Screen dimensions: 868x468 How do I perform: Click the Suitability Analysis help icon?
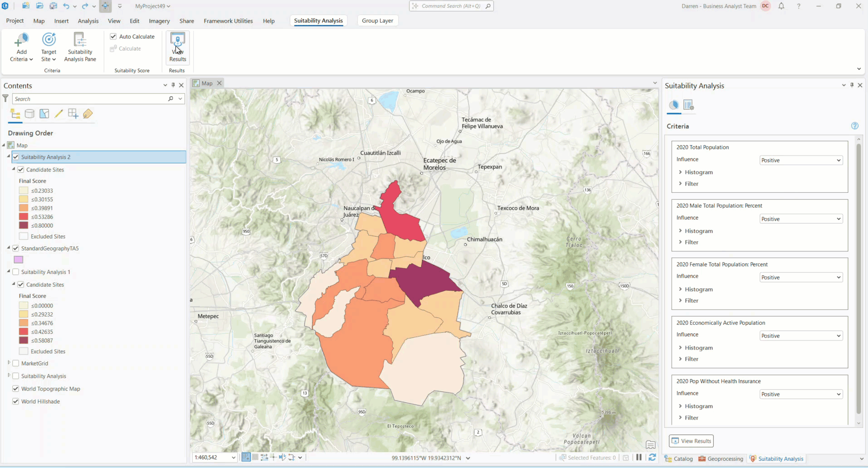coord(854,126)
